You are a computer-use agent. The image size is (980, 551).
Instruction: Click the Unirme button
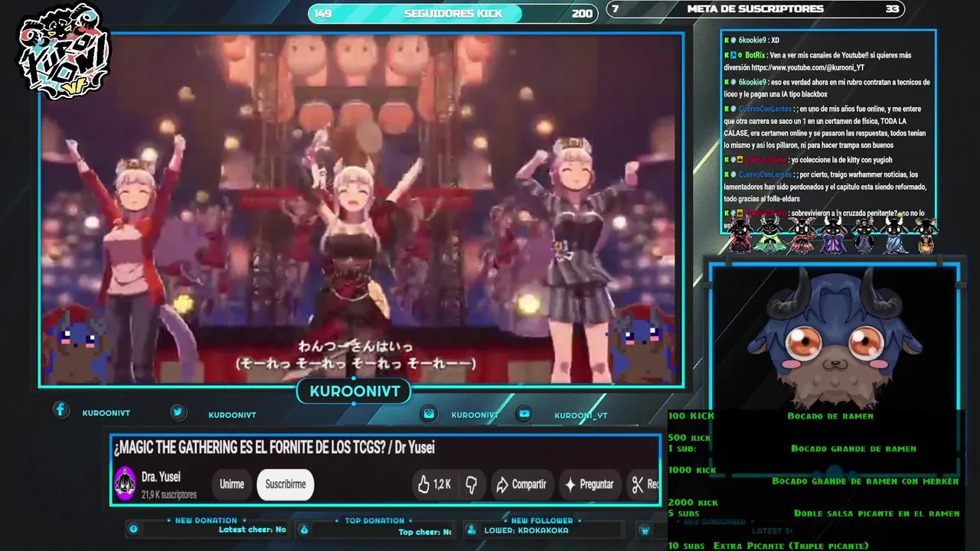pos(232,484)
